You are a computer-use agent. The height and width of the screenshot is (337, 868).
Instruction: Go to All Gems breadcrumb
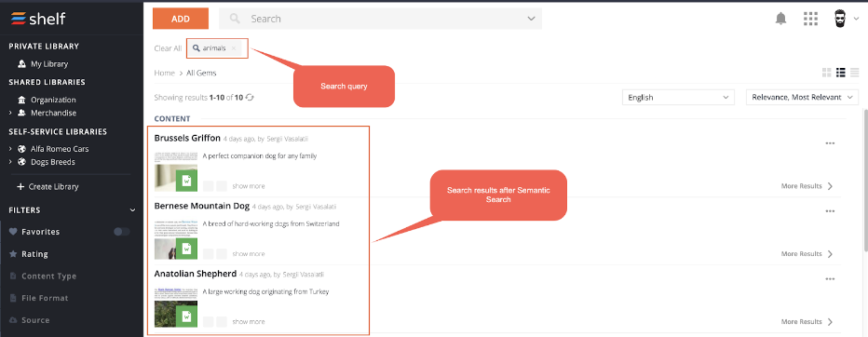click(201, 73)
